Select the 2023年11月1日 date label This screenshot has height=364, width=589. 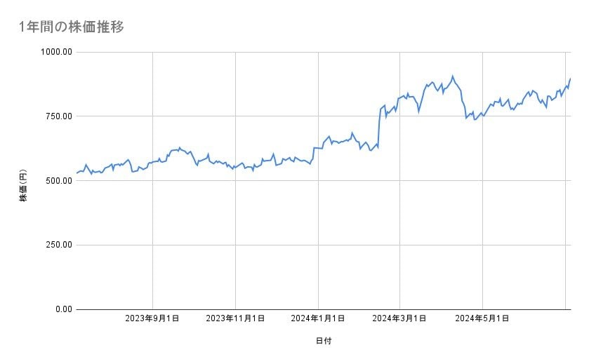point(235,319)
